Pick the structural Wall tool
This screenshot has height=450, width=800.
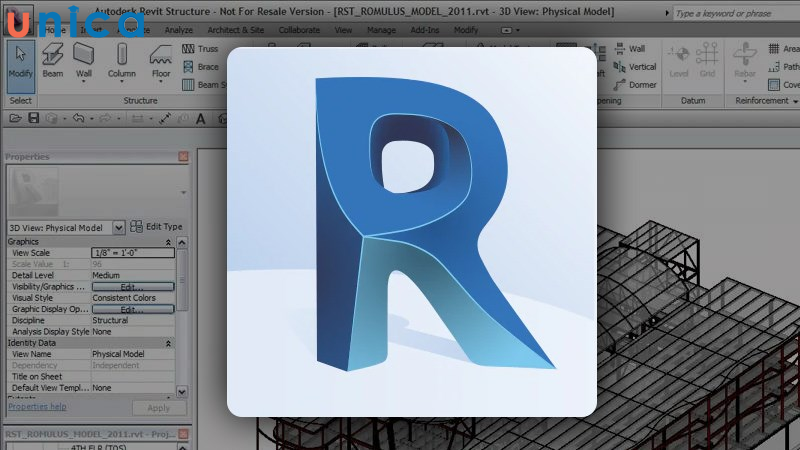pyautogui.click(x=84, y=61)
